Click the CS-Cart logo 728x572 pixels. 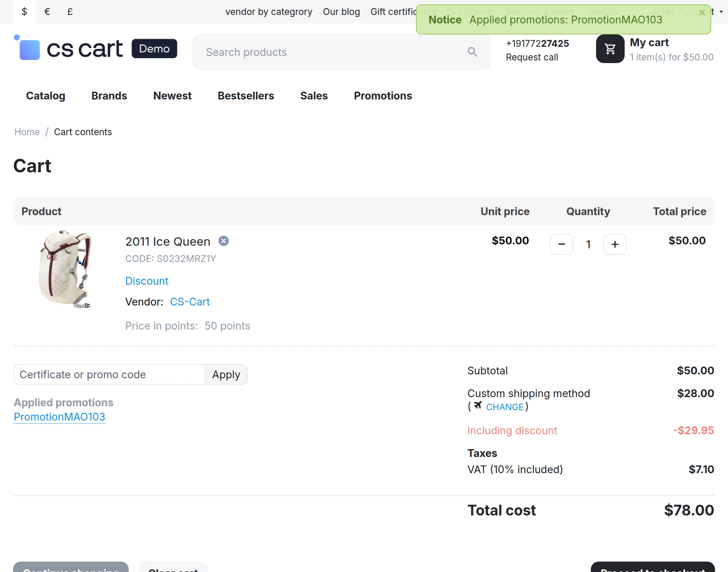tap(95, 48)
